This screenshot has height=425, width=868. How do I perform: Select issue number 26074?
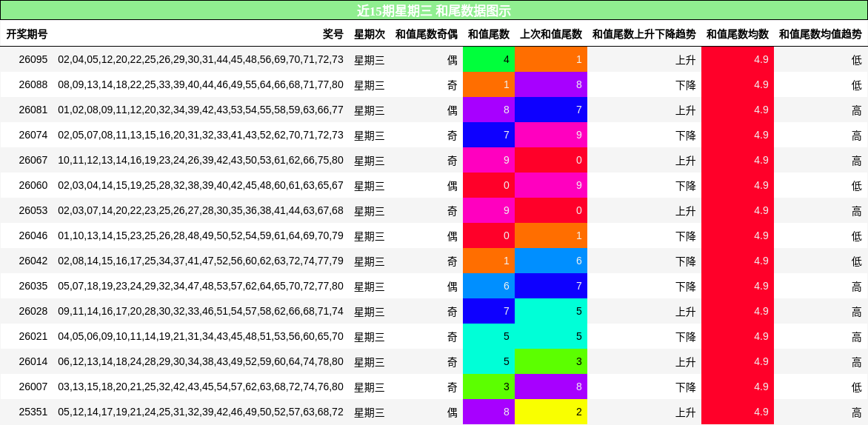click(33, 135)
